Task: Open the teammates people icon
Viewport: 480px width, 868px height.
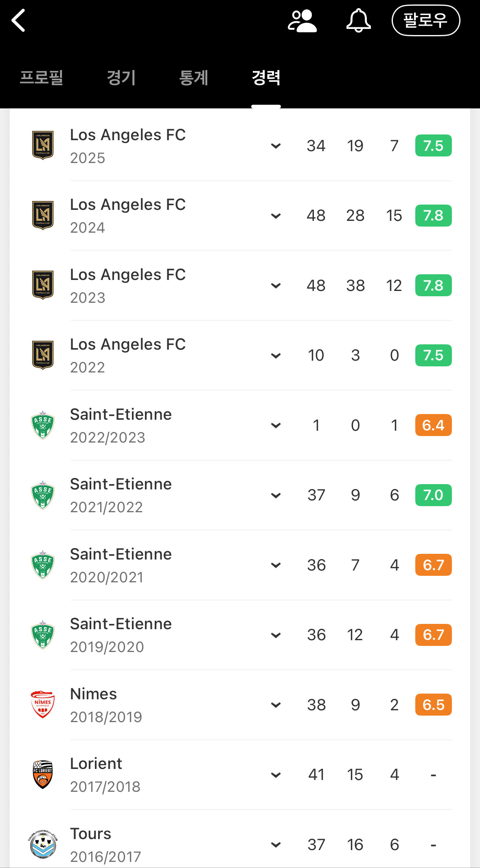Action: point(302,21)
